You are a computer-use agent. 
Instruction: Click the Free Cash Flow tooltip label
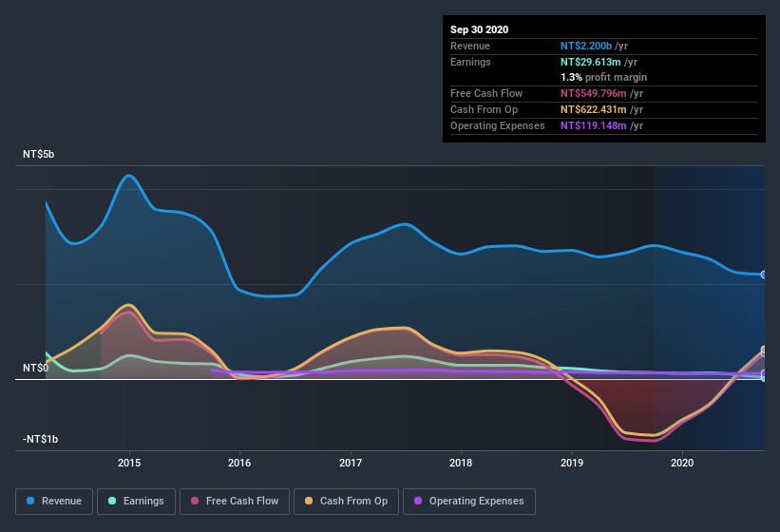click(486, 93)
